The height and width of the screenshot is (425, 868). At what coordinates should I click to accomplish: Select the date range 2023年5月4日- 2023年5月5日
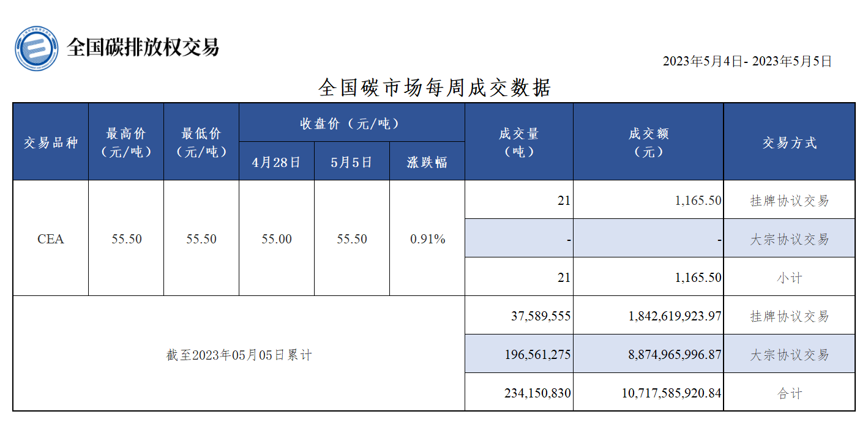click(747, 61)
